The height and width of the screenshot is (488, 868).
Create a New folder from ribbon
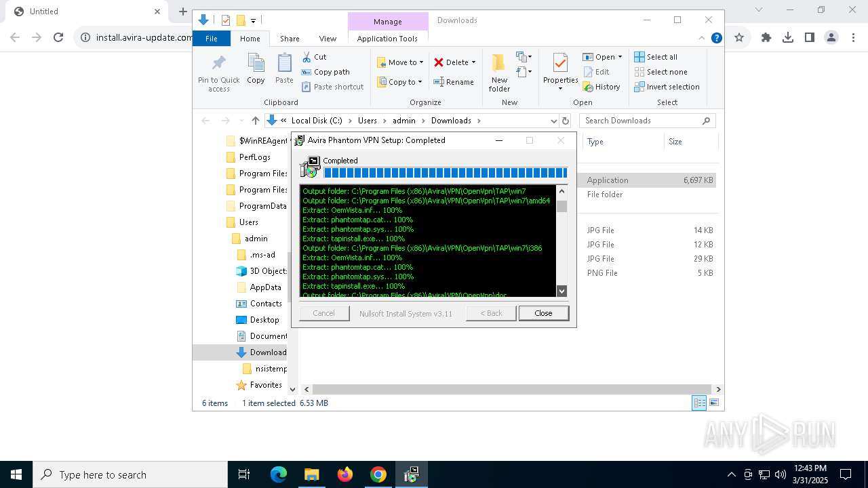(x=499, y=73)
